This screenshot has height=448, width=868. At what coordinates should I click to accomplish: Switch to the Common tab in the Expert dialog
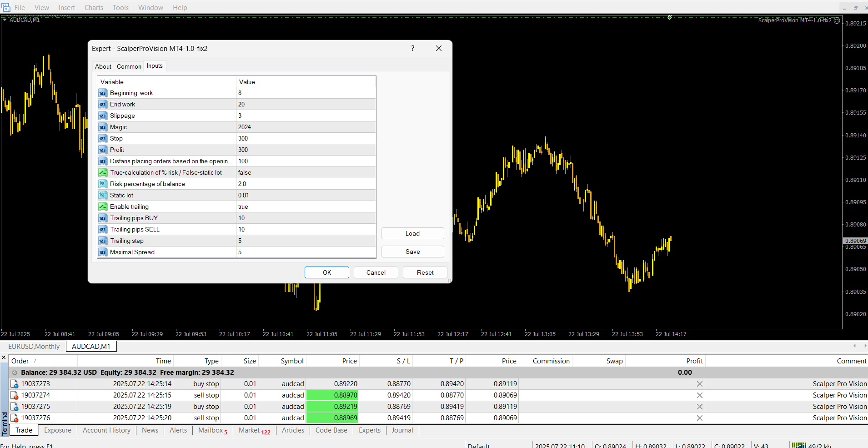point(129,66)
